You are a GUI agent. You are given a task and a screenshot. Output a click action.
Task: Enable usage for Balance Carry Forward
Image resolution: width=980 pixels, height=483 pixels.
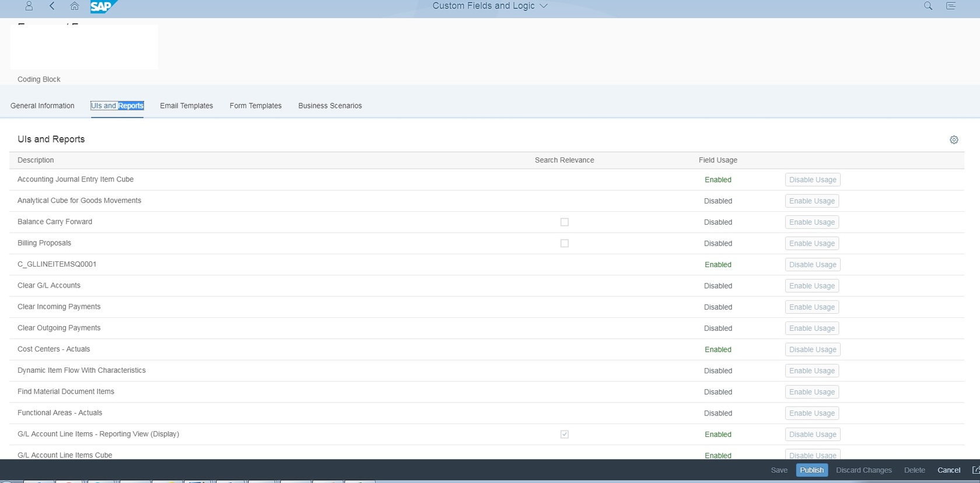(812, 222)
